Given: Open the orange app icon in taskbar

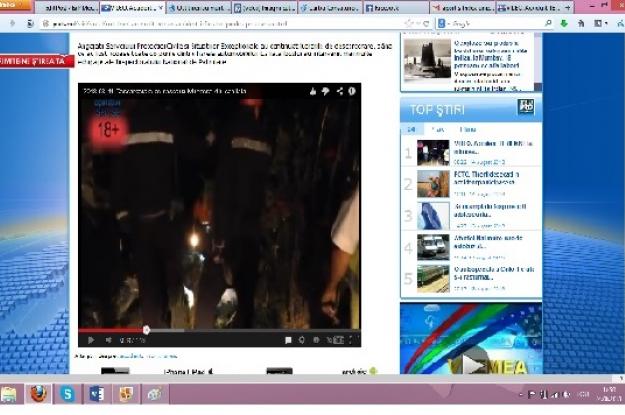Looking at the screenshot, I should pos(126,394).
